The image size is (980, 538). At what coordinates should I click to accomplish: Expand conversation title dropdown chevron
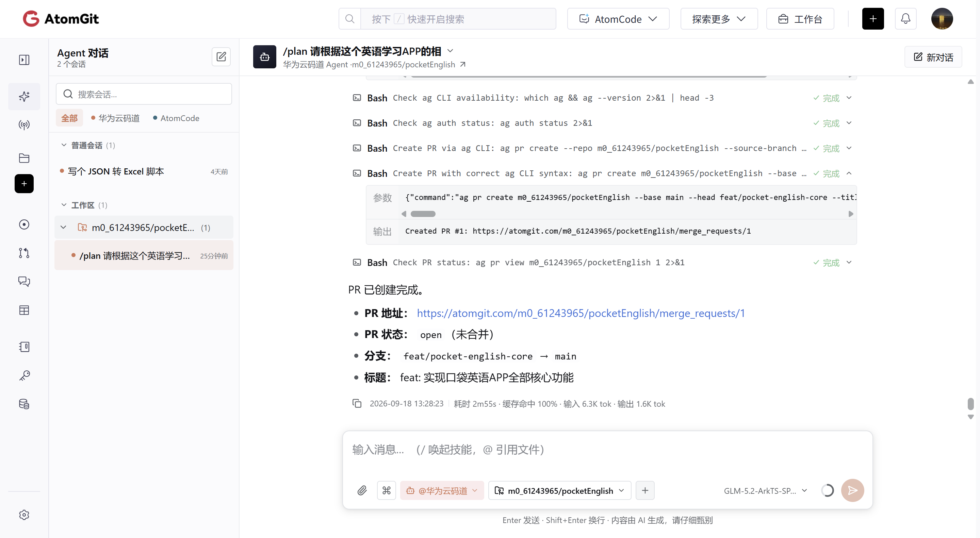pyautogui.click(x=450, y=51)
